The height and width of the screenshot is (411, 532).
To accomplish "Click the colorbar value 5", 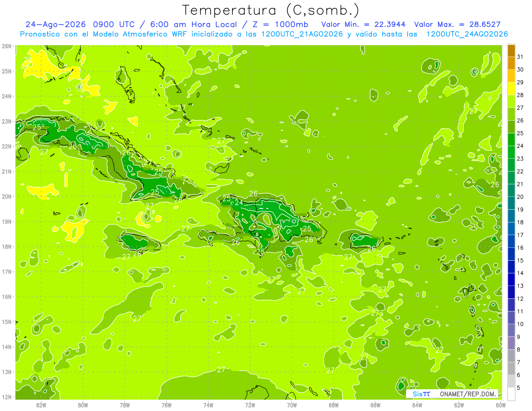I will click(519, 388).
